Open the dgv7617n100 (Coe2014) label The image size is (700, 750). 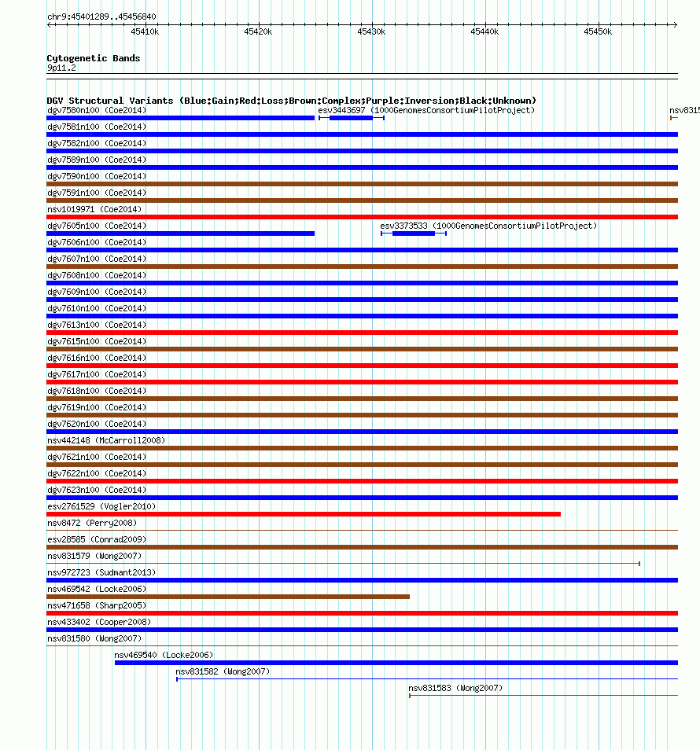click(x=97, y=374)
